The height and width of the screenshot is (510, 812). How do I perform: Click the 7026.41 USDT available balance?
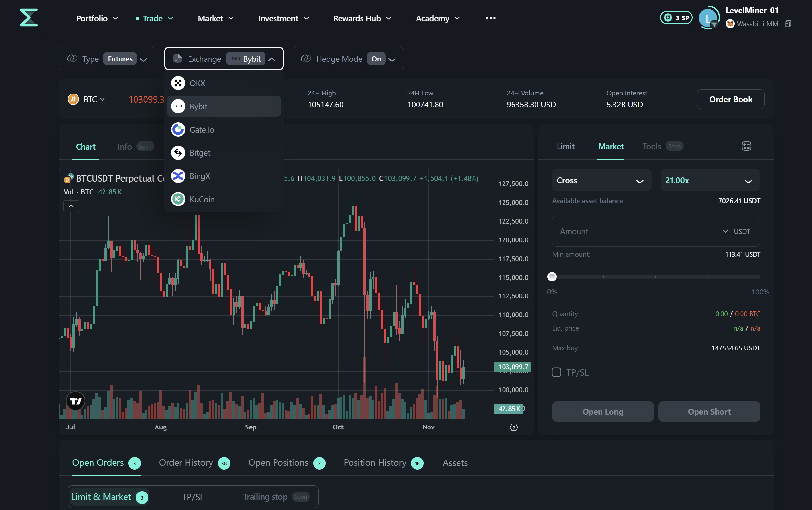click(x=739, y=201)
